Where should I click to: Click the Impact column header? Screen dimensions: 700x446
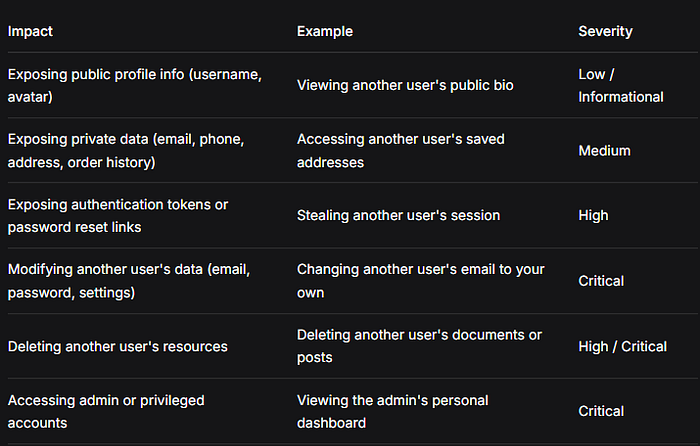(30, 31)
